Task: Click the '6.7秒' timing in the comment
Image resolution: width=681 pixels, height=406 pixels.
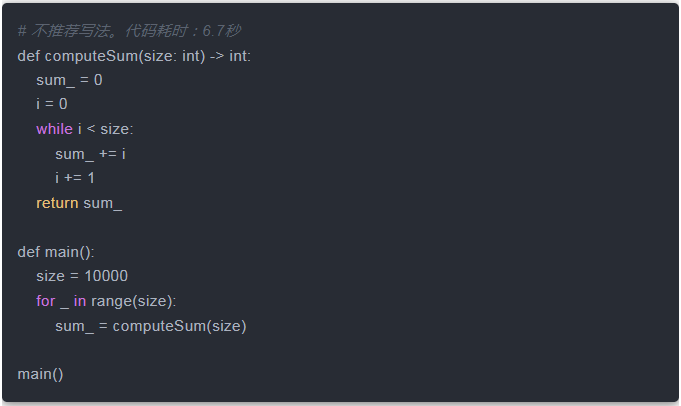Action: [x=221, y=31]
